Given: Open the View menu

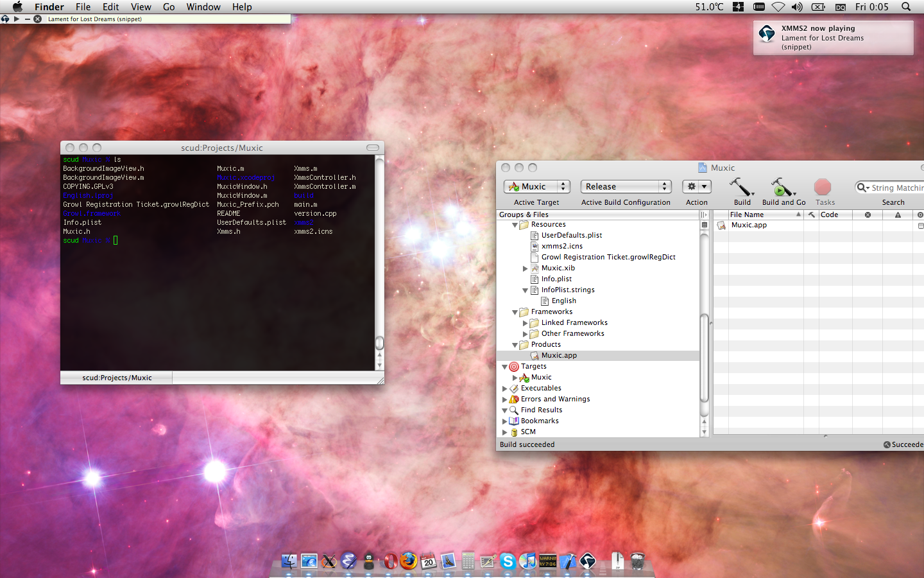Looking at the screenshot, I should click(x=141, y=7).
